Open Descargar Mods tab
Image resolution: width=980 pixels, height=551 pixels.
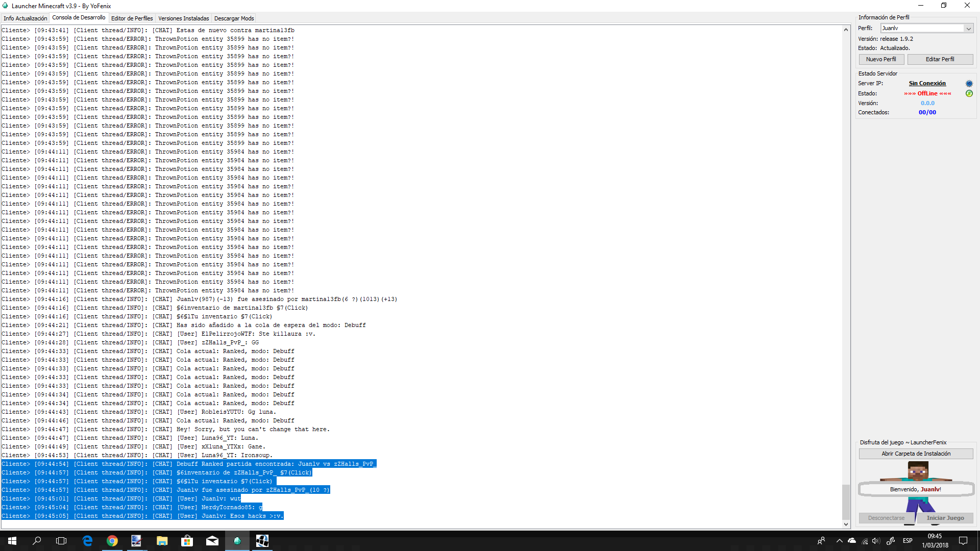(x=234, y=18)
